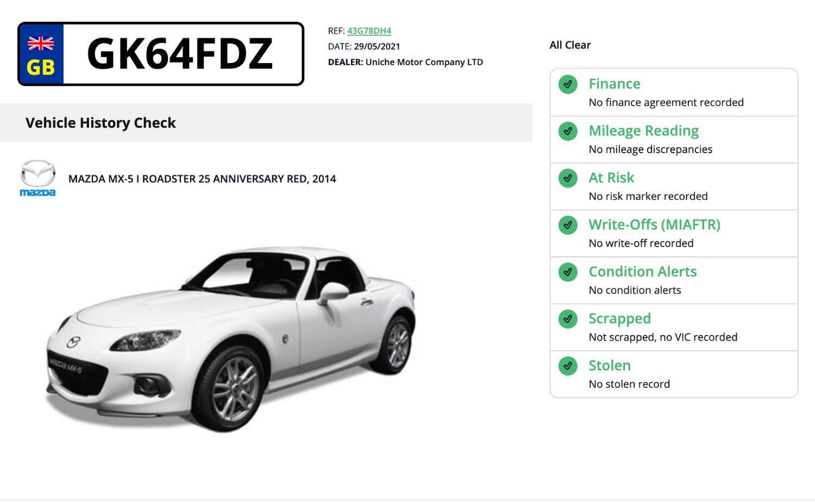This screenshot has width=815, height=504.
Task: Select the Write-Offs (MIAFTR) heading
Action: coord(654,224)
